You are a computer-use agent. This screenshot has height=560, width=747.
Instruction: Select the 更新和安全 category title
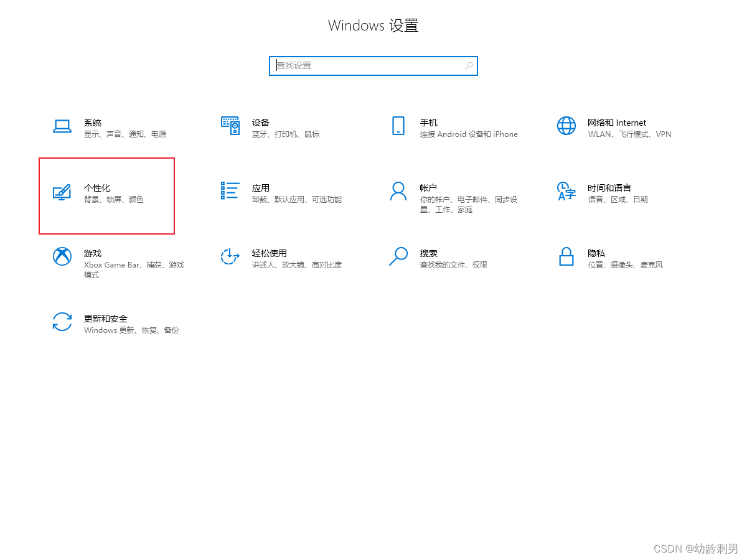pyautogui.click(x=106, y=319)
